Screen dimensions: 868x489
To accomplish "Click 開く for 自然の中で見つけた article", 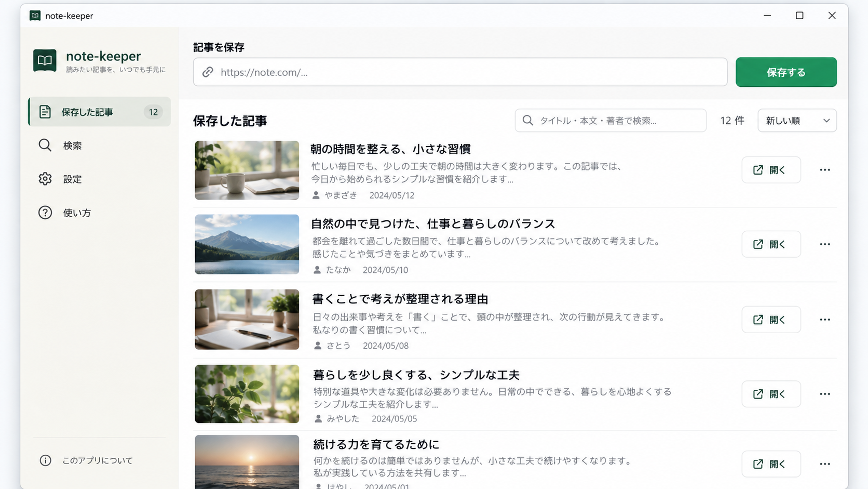I will 771,244.
